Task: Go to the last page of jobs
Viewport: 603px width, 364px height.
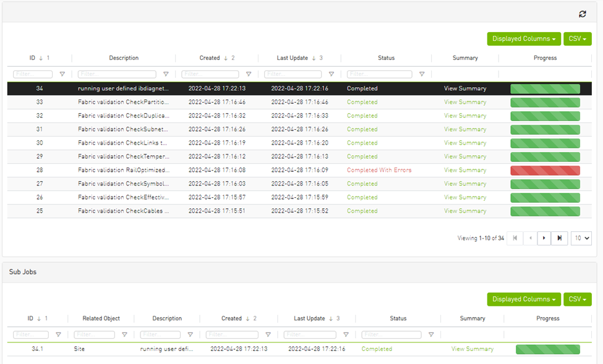Action: [x=559, y=238]
